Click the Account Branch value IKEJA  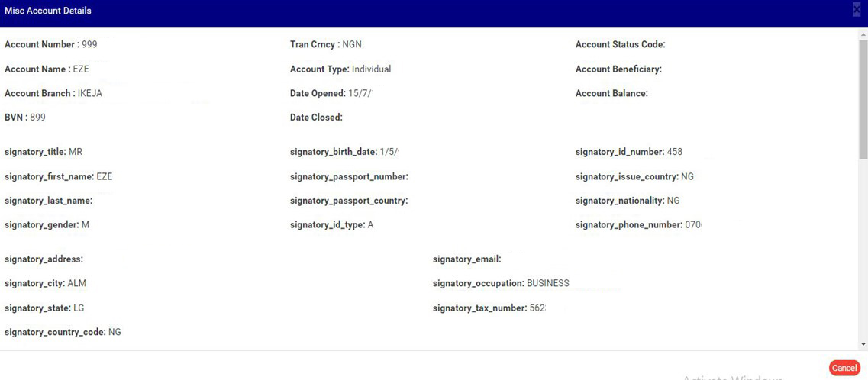90,94
